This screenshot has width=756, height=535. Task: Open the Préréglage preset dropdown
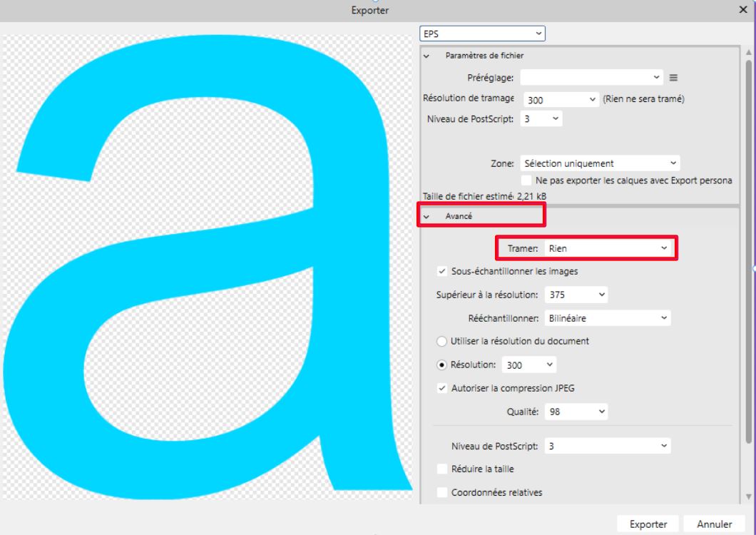point(591,77)
